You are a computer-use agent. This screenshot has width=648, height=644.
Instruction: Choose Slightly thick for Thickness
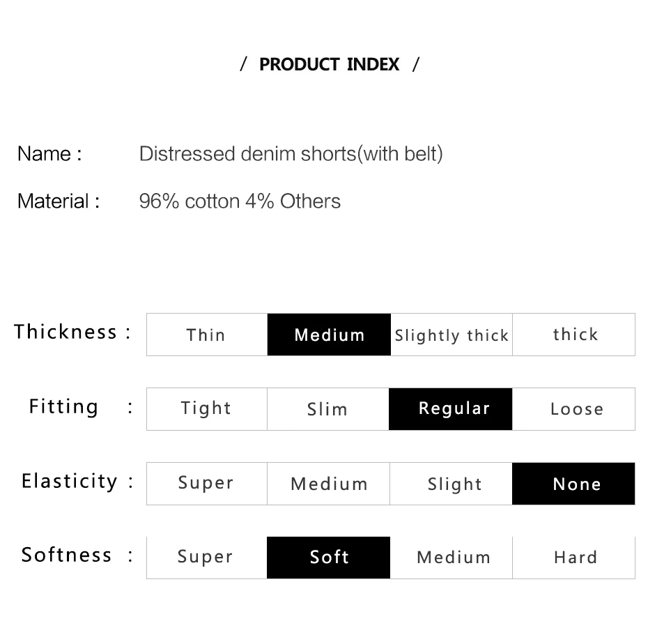pyautogui.click(x=452, y=335)
